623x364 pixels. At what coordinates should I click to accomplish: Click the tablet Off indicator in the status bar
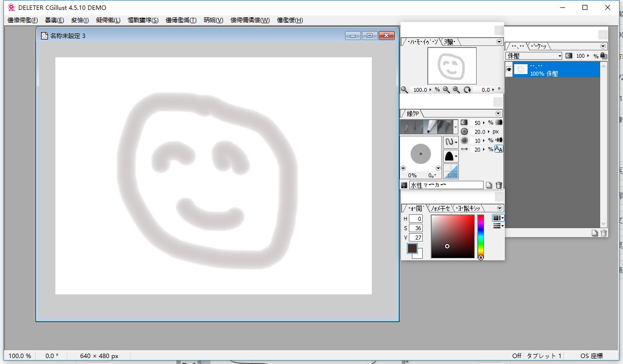point(517,356)
